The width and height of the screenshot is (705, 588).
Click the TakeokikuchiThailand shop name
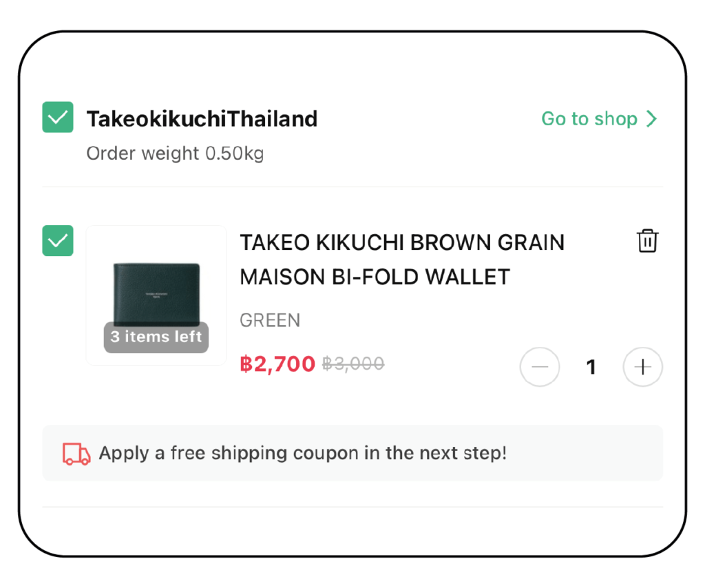202,119
